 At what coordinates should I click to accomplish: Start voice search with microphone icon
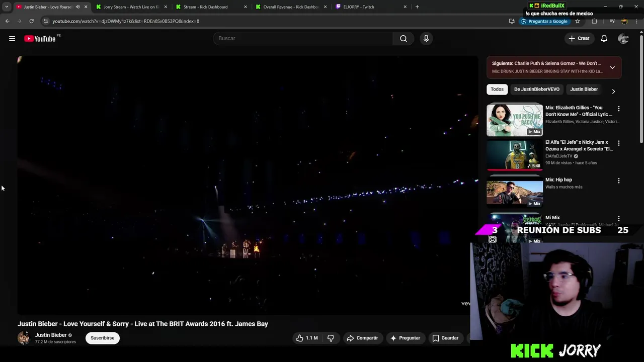[426, 39]
